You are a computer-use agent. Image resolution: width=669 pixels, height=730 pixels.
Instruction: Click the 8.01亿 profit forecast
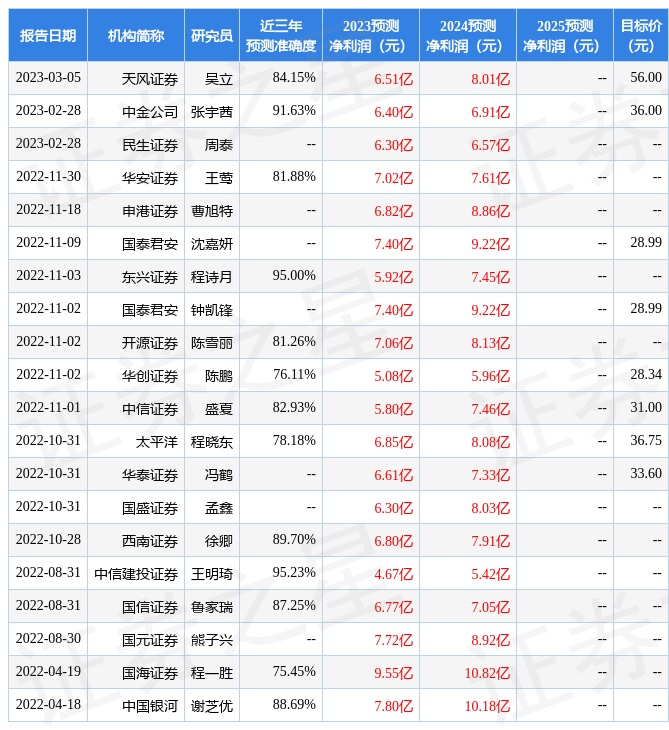(x=490, y=79)
